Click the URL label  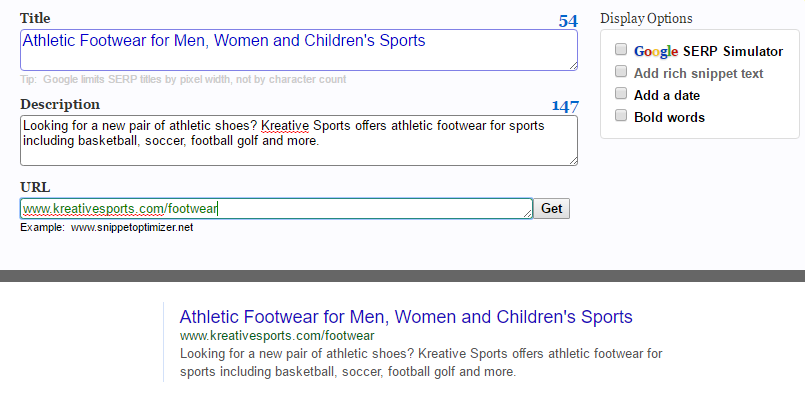35,187
